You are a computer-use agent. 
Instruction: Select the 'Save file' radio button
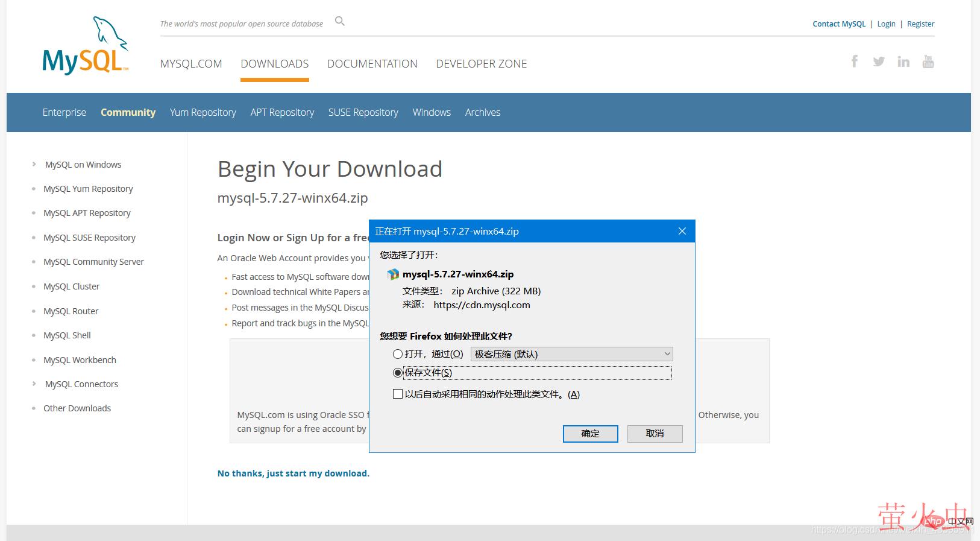click(398, 373)
